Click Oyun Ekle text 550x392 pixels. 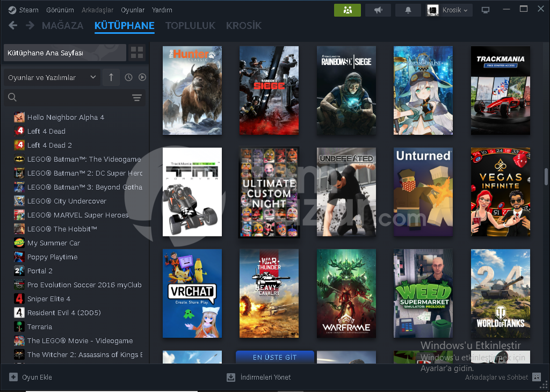pos(37,378)
